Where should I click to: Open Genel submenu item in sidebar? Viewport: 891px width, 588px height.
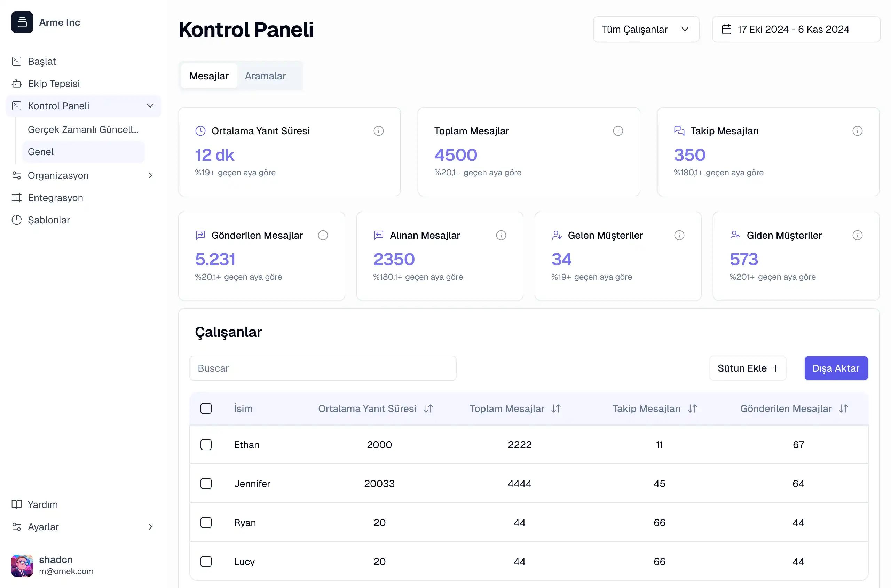pos(40,152)
